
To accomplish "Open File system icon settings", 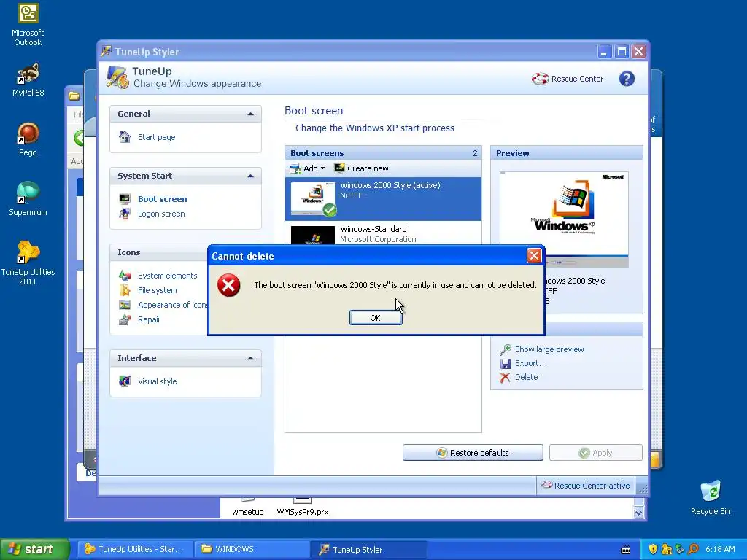I will pyautogui.click(x=158, y=290).
